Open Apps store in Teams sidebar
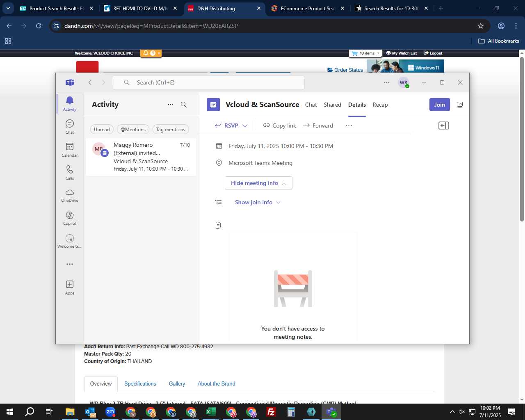The width and height of the screenshot is (525, 420). 70,288
